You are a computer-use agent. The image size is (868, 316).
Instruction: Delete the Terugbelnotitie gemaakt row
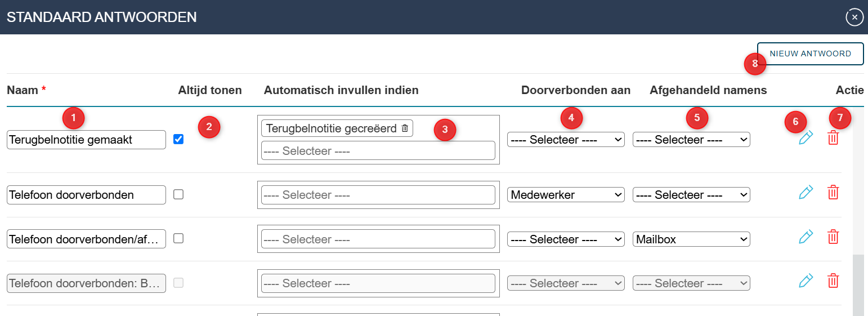click(x=833, y=138)
